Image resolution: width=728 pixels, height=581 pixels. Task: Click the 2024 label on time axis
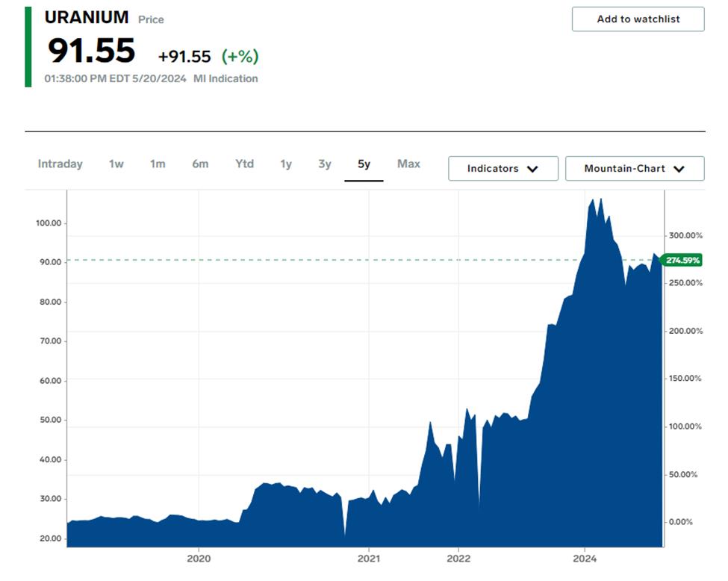click(x=585, y=559)
